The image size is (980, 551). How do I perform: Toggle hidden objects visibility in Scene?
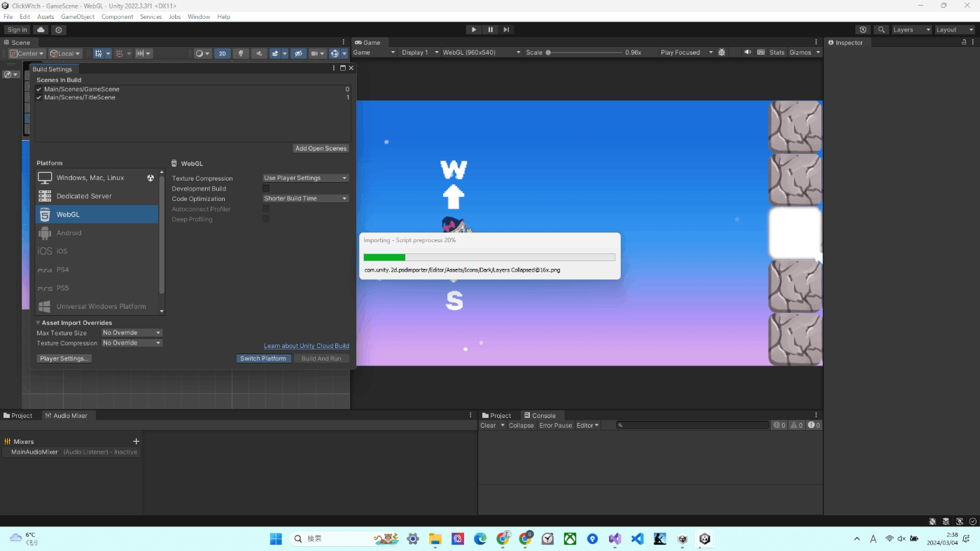coord(298,53)
